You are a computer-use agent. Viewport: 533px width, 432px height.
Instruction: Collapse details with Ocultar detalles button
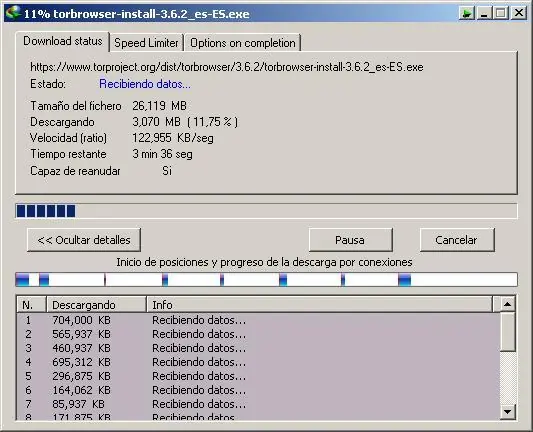[x=84, y=240]
